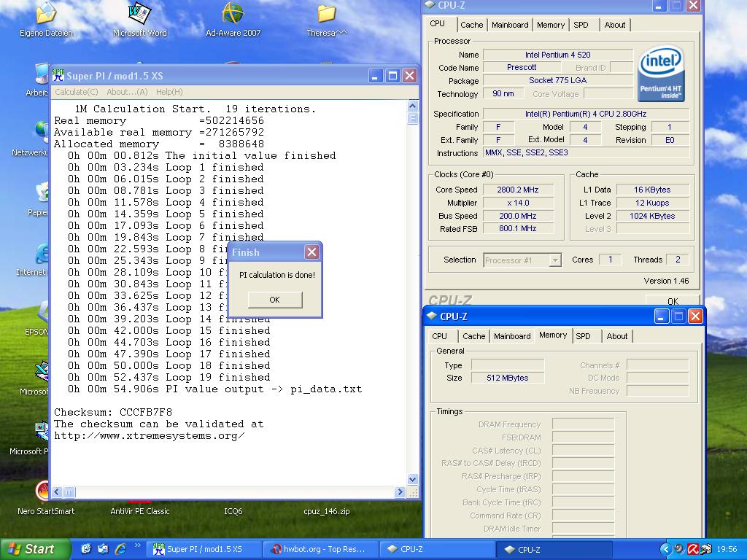Maximize the Super PI window
This screenshot has width=747, height=560.
point(392,75)
